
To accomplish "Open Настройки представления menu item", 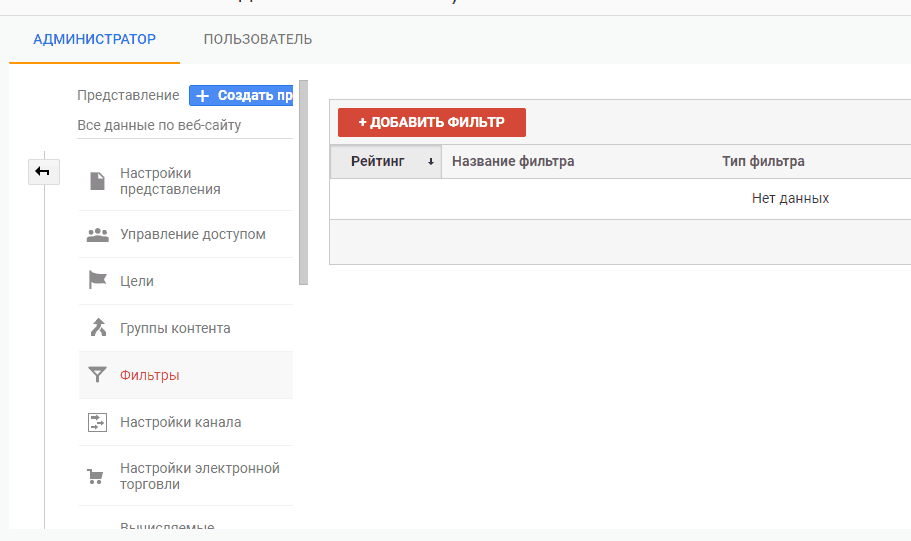I will (x=170, y=181).
